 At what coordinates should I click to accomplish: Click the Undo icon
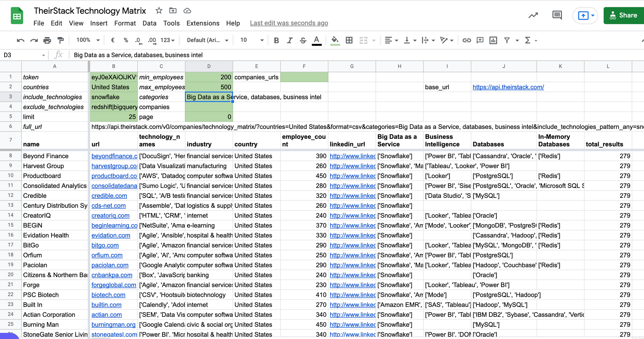click(21, 40)
